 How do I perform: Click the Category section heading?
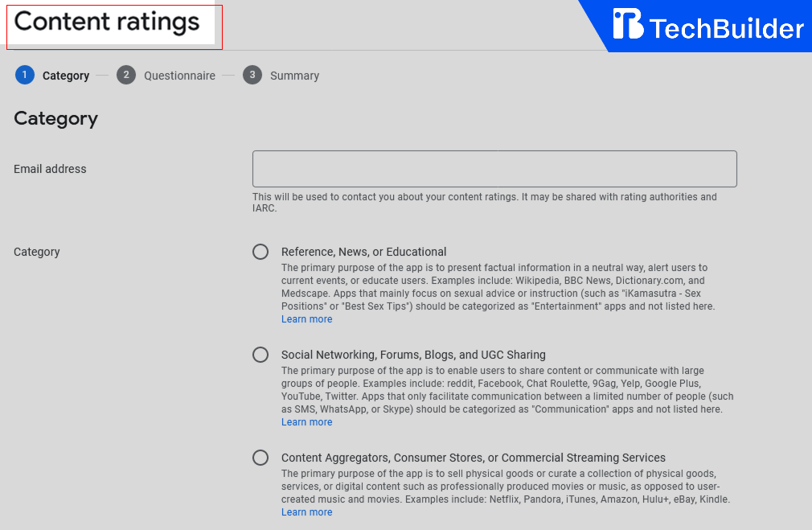(x=55, y=118)
